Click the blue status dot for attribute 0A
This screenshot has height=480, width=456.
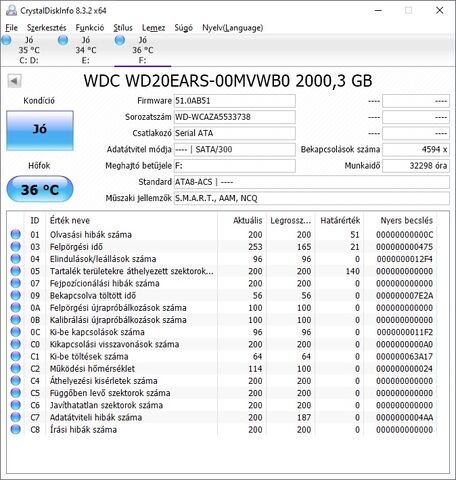point(15,308)
